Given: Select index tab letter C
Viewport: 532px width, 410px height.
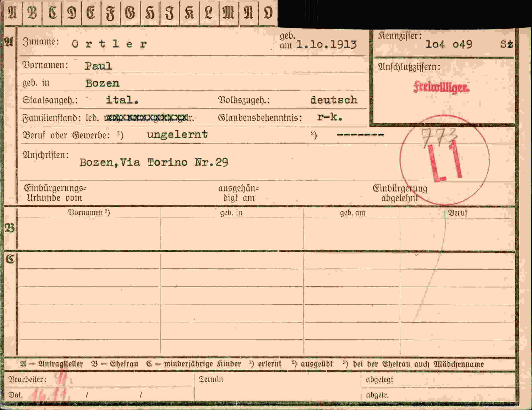Looking at the screenshot, I should (x=52, y=13).
